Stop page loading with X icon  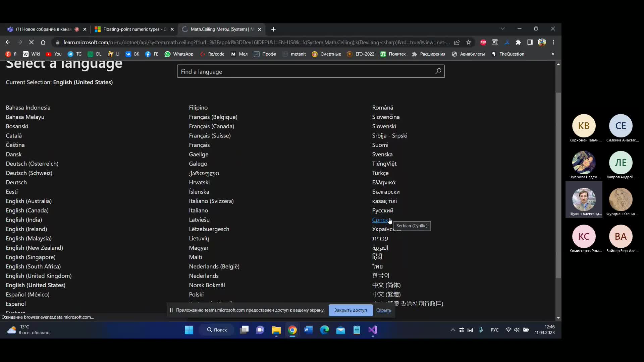31,42
